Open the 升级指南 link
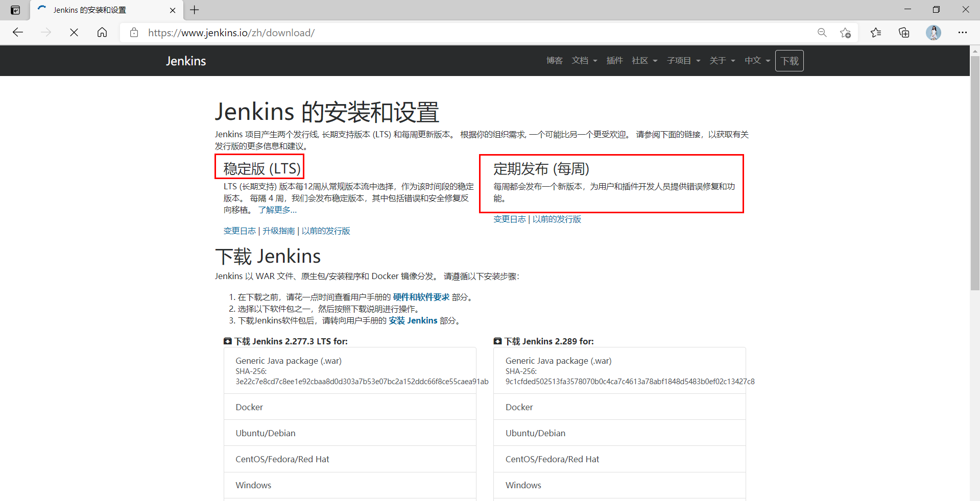Viewport: 980px width, 501px height. click(278, 231)
